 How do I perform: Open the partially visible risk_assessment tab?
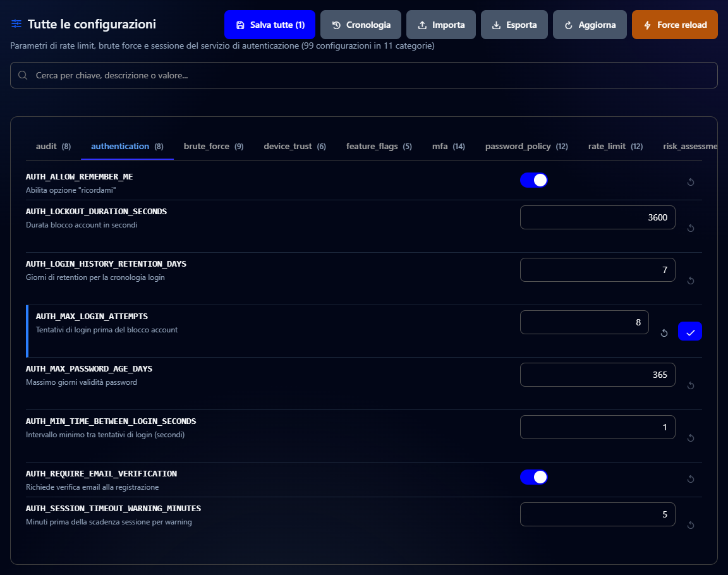coord(690,146)
